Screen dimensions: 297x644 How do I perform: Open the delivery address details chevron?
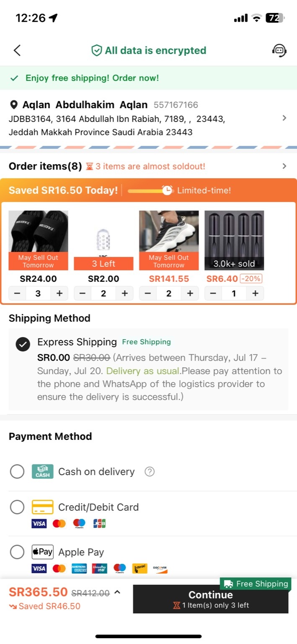pyautogui.click(x=284, y=118)
